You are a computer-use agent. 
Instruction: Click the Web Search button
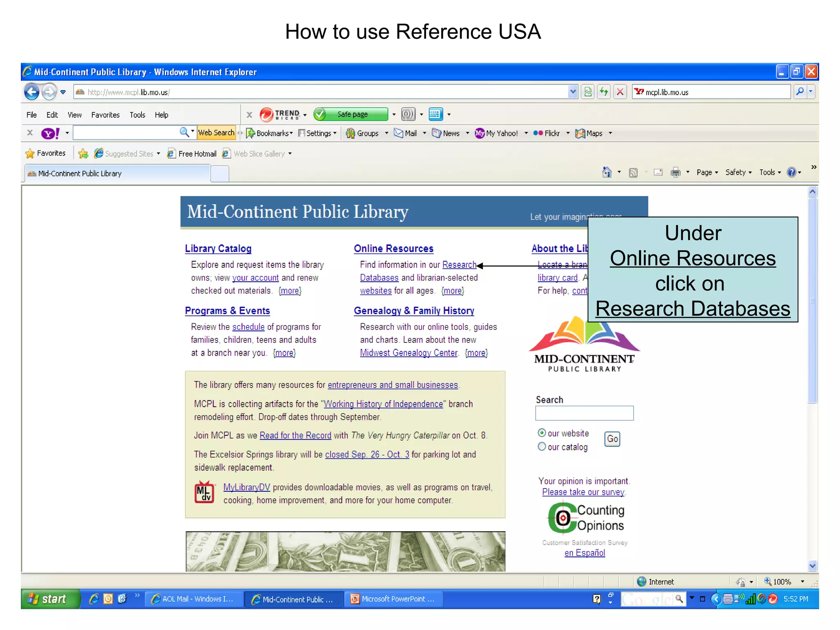[x=216, y=132]
